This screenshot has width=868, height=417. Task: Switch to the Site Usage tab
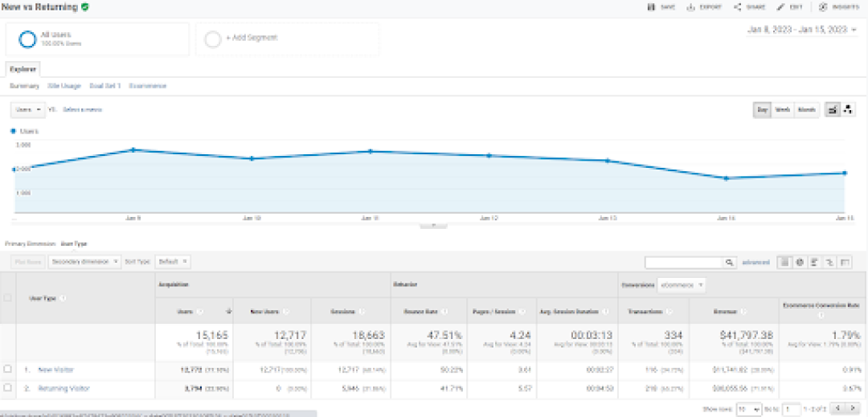(x=65, y=85)
